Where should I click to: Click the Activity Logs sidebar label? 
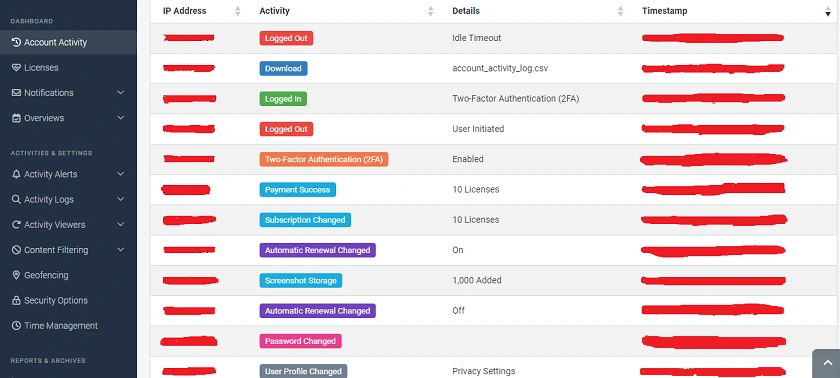point(49,200)
